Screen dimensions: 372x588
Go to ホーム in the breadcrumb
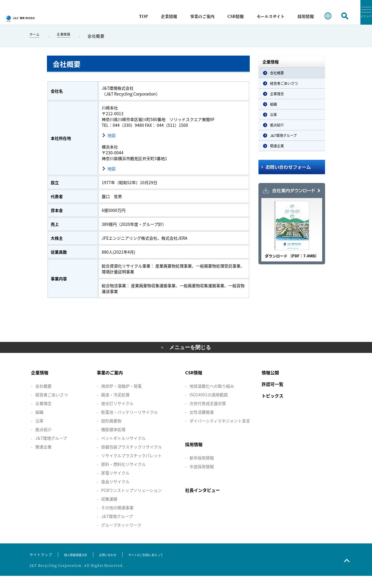pyautogui.click(x=34, y=34)
